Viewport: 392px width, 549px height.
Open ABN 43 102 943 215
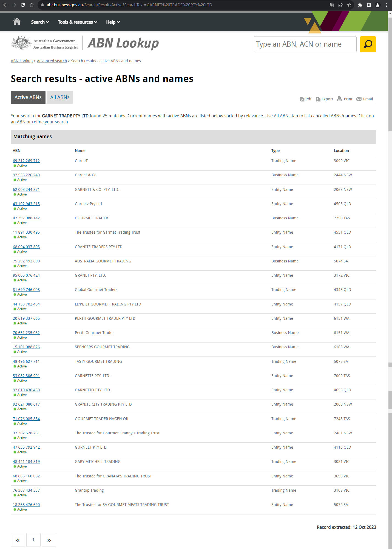(x=26, y=204)
